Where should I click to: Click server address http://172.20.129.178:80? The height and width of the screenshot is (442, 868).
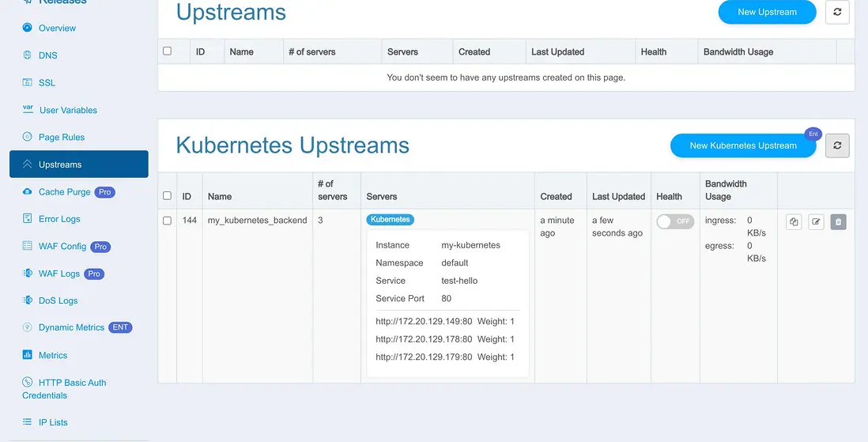point(424,339)
